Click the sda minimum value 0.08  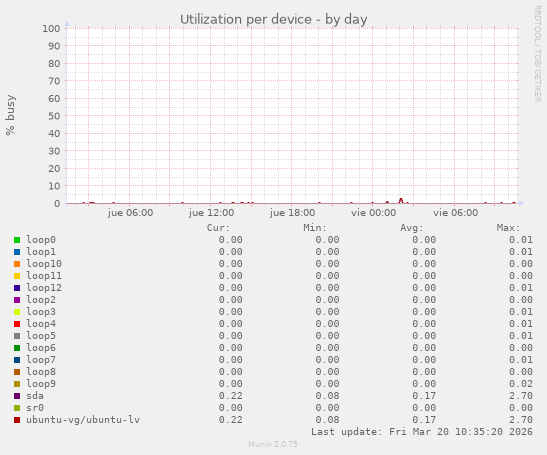(x=327, y=396)
